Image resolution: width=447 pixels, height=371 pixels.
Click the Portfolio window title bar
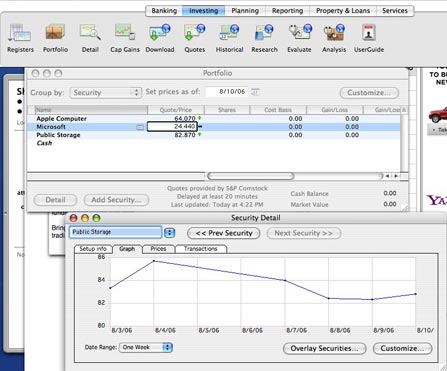217,73
